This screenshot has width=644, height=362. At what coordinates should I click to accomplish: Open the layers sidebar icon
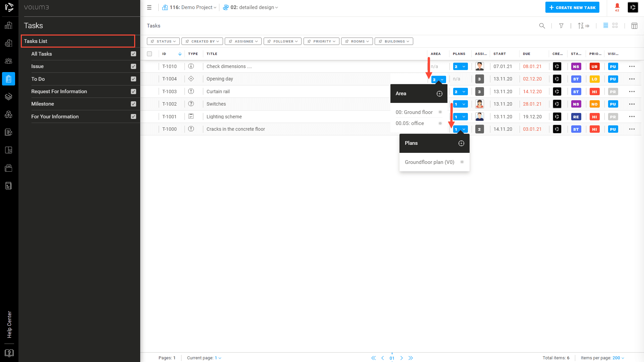(9, 97)
